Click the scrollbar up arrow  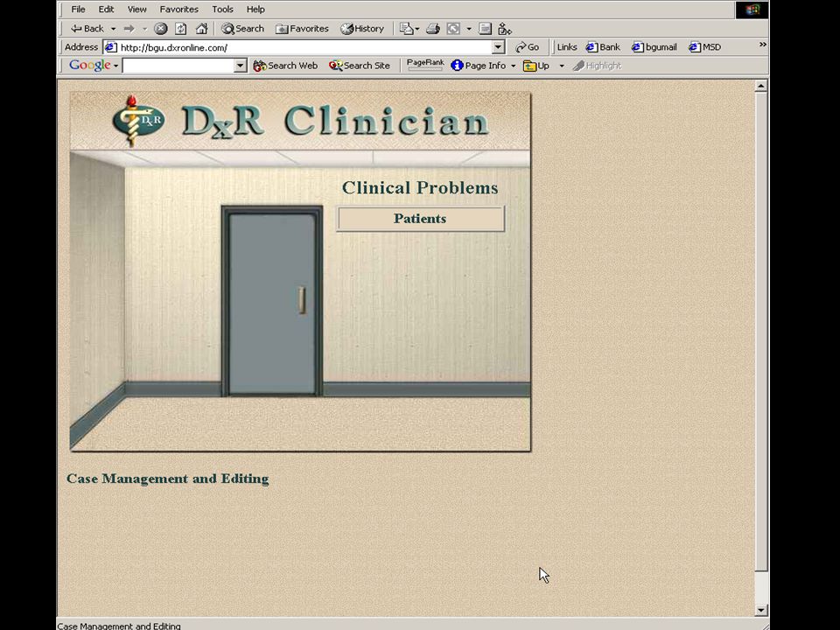(x=760, y=86)
